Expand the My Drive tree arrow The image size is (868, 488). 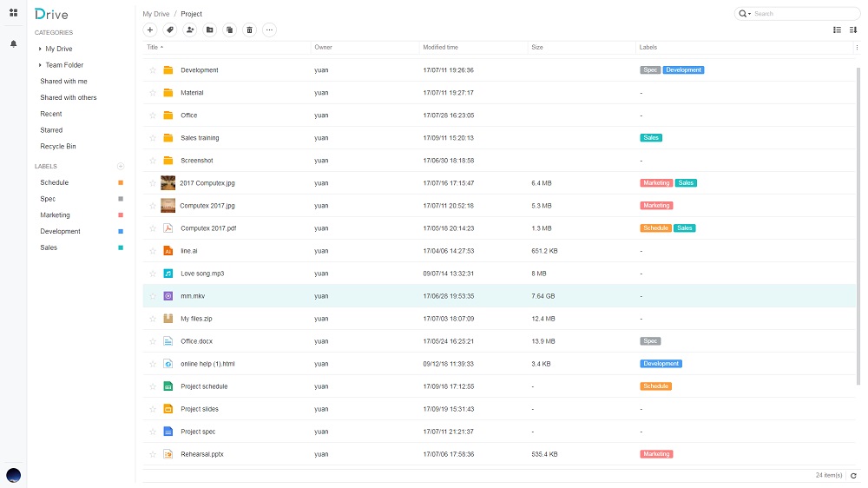[40, 49]
